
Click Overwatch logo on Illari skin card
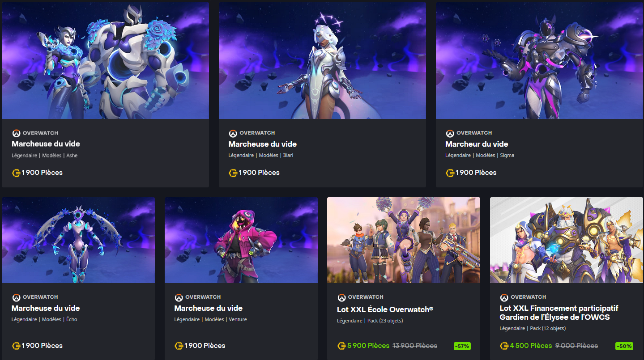[x=233, y=133]
